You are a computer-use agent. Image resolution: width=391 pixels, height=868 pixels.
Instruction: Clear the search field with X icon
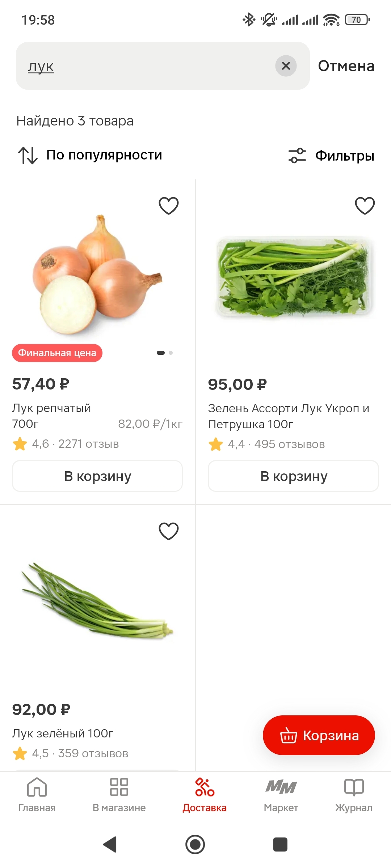pos(286,66)
